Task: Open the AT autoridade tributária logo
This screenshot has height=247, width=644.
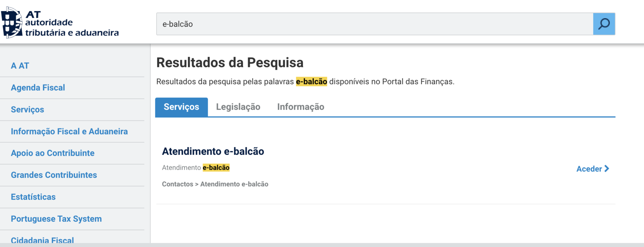Action: (60, 23)
